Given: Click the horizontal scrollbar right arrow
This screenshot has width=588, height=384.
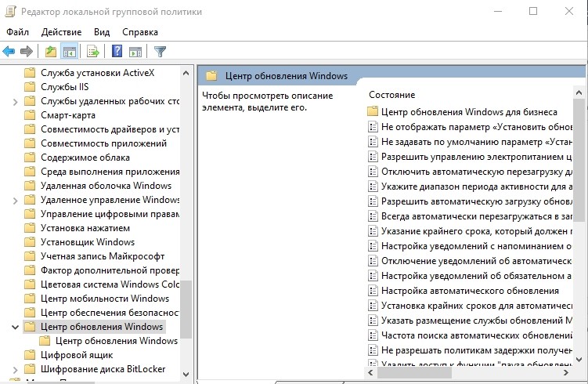Looking at the screenshot, I should pos(566,373).
